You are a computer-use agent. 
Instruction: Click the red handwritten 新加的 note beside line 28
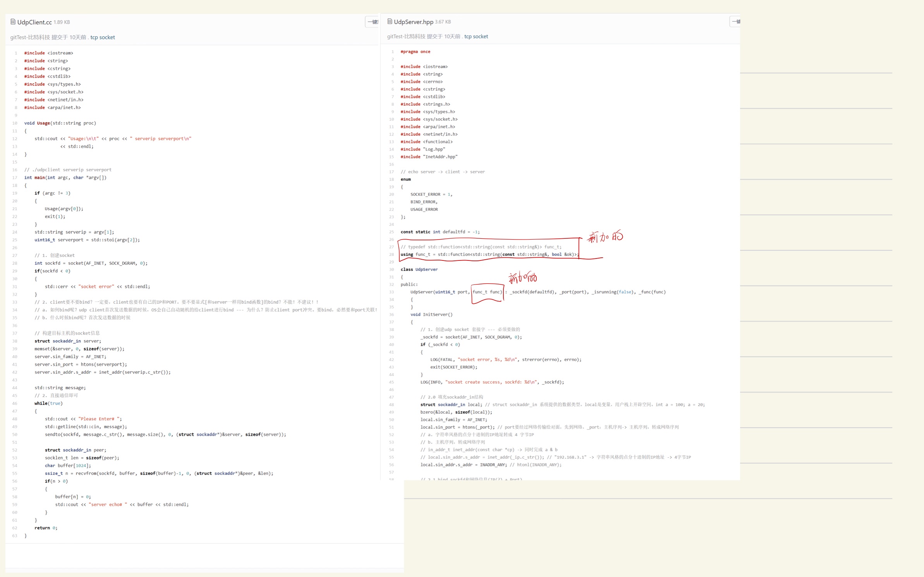coord(605,236)
